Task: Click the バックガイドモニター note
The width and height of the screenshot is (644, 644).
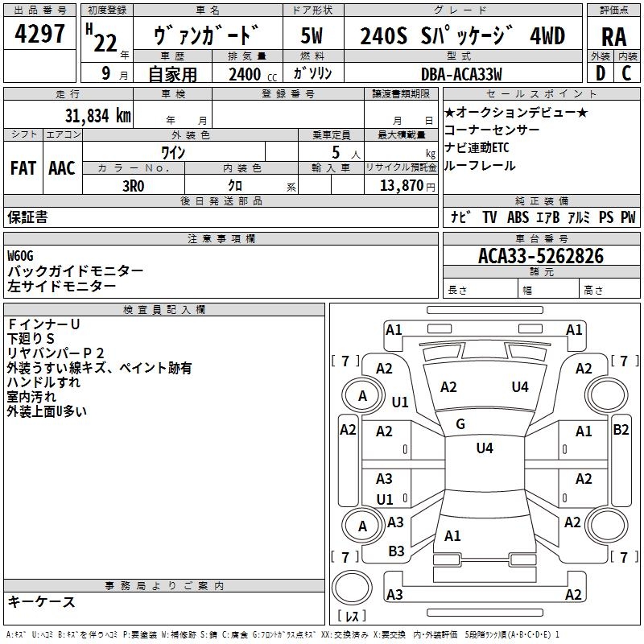Action: click(x=76, y=271)
